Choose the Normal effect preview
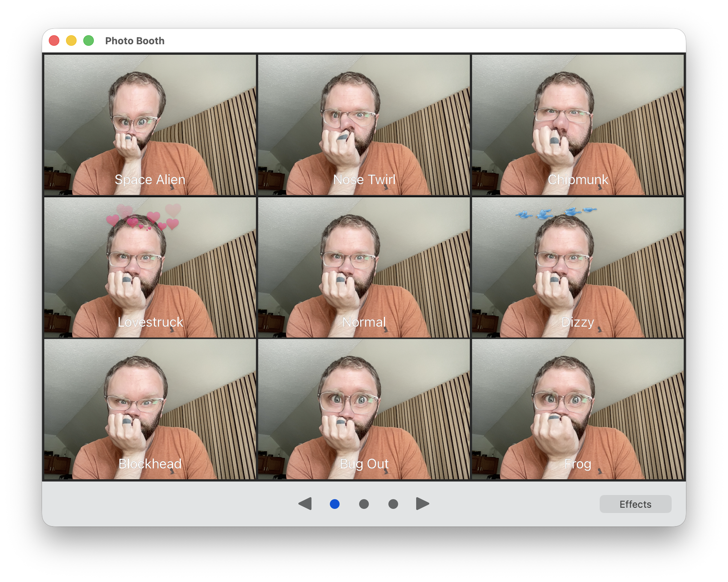728x582 pixels. (x=364, y=267)
